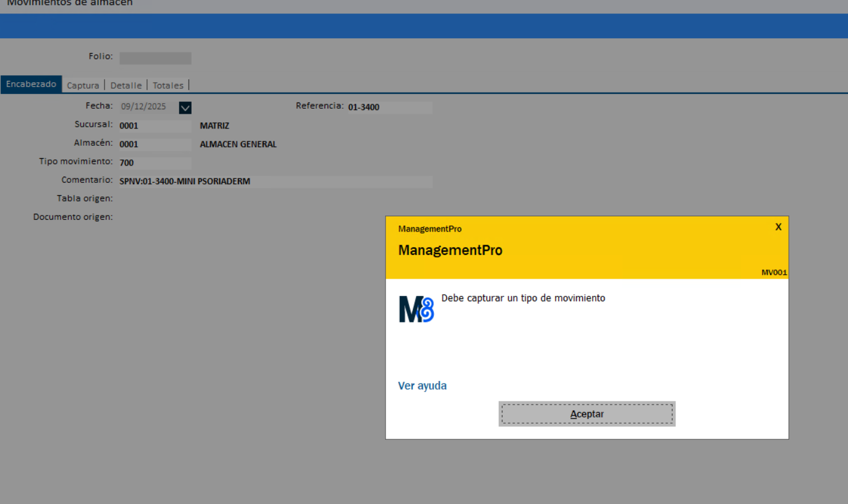The image size is (848, 504).
Task: Click the MV001 error code label
Action: pyautogui.click(x=774, y=272)
